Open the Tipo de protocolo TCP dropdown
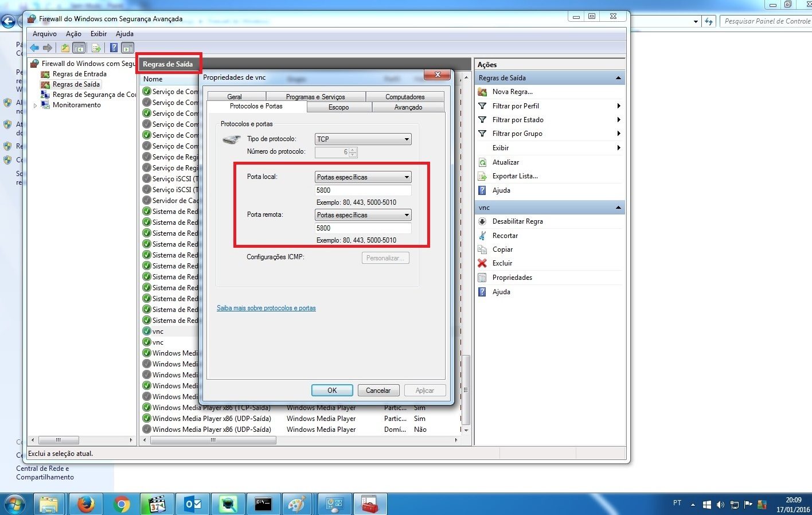 point(364,139)
